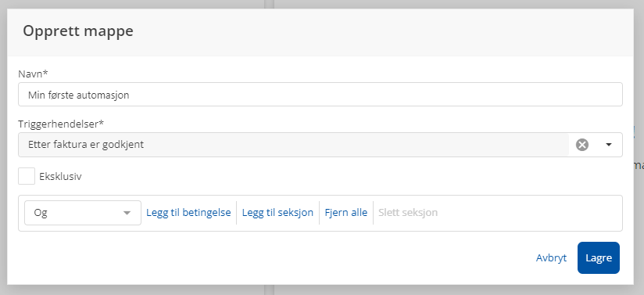Add a condition via Legg til betingelse
The height and width of the screenshot is (295, 644).
point(188,213)
